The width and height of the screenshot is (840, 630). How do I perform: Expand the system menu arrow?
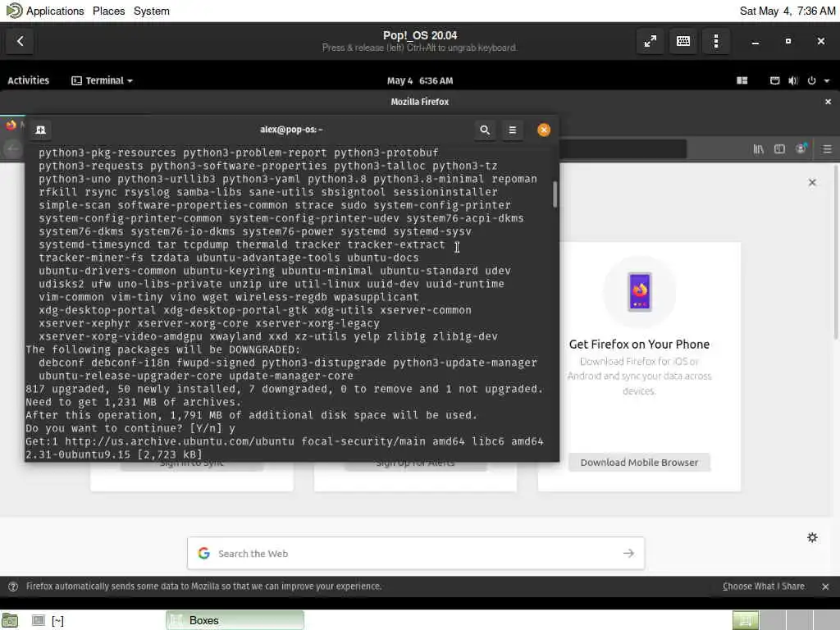click(x=827, y=81)
